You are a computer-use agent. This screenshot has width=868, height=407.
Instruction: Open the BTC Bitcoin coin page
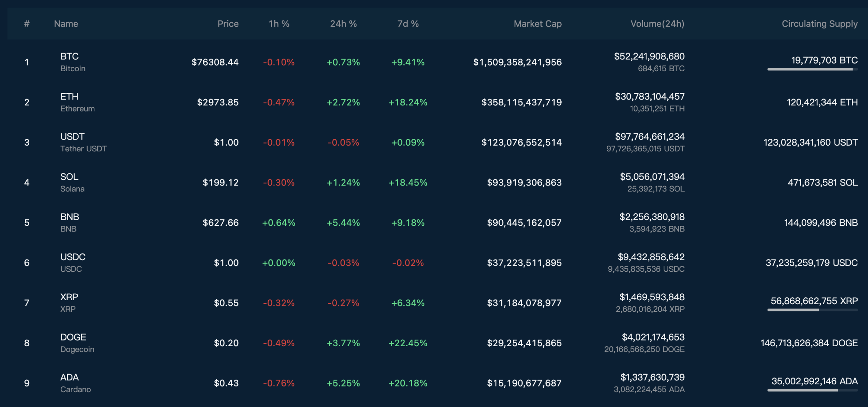click(x=73, y=62)
